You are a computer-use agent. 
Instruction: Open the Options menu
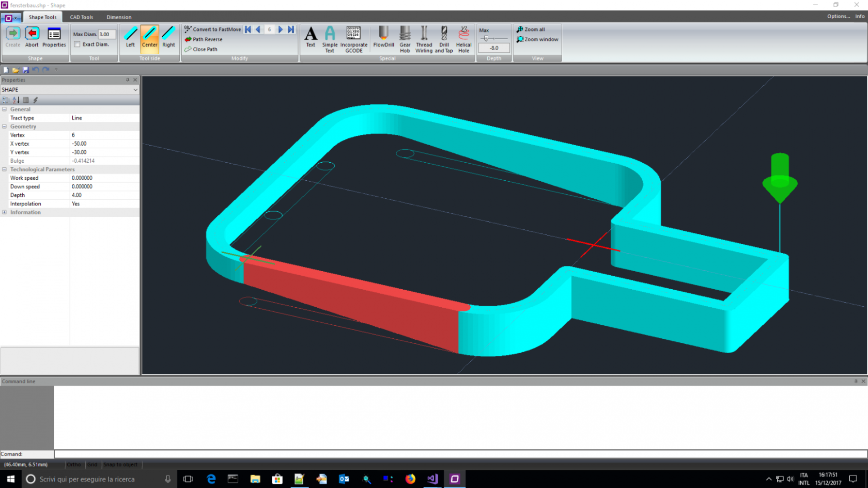point(838,16)
